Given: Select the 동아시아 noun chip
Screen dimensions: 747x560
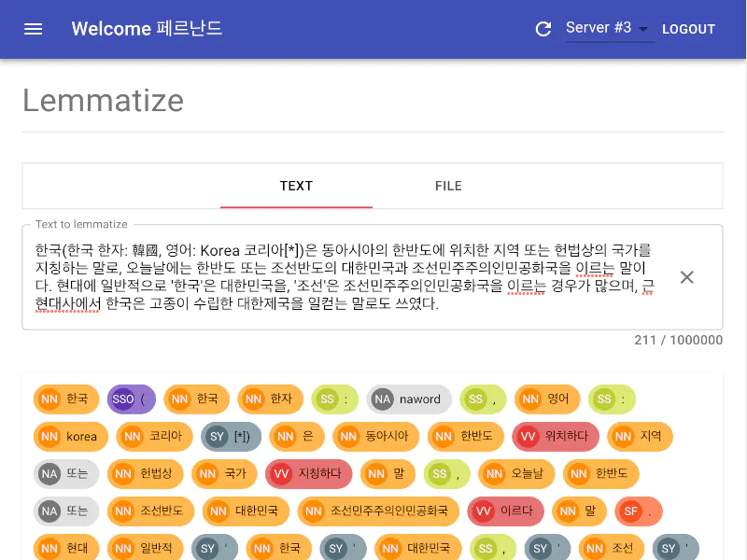Looking at the screenshot, I should [x=375, y=436].
